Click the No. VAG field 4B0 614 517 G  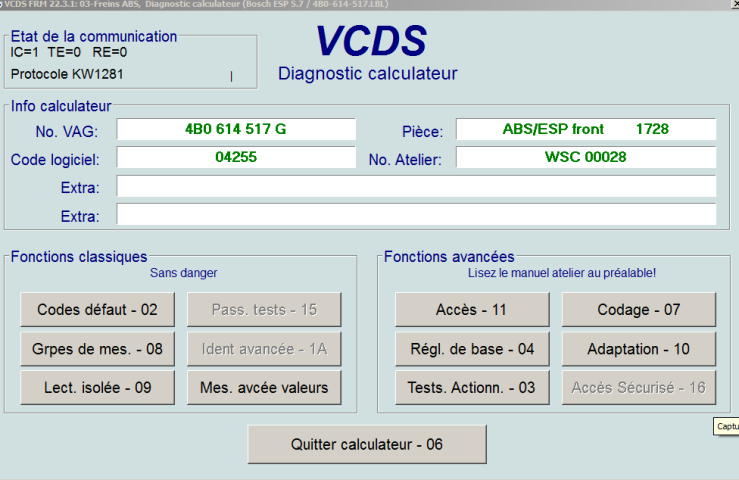point(236,129)
